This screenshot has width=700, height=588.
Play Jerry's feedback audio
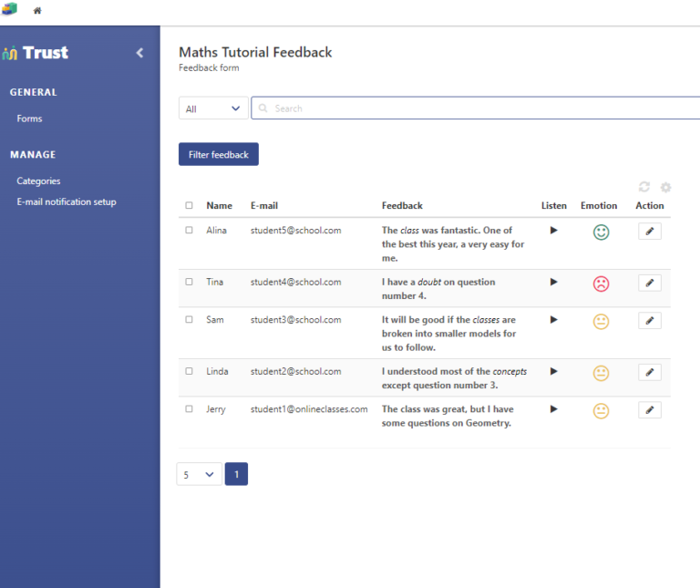[553, 409]
